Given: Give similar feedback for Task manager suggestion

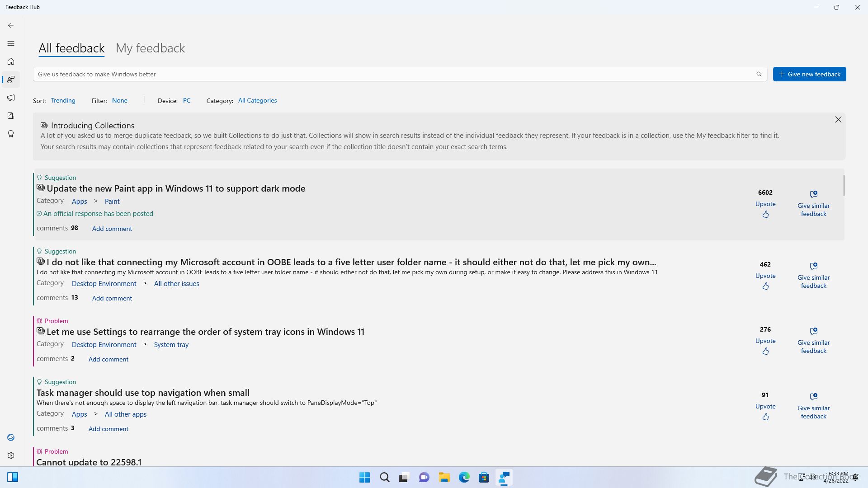Looking at the screenshot, I should [813, 406].
